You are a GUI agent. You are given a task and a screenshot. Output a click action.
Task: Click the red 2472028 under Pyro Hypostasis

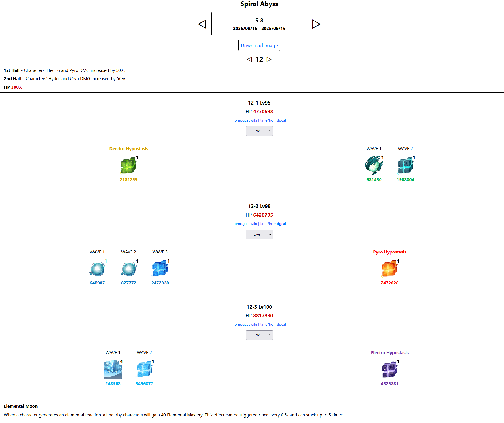point(390,283)
